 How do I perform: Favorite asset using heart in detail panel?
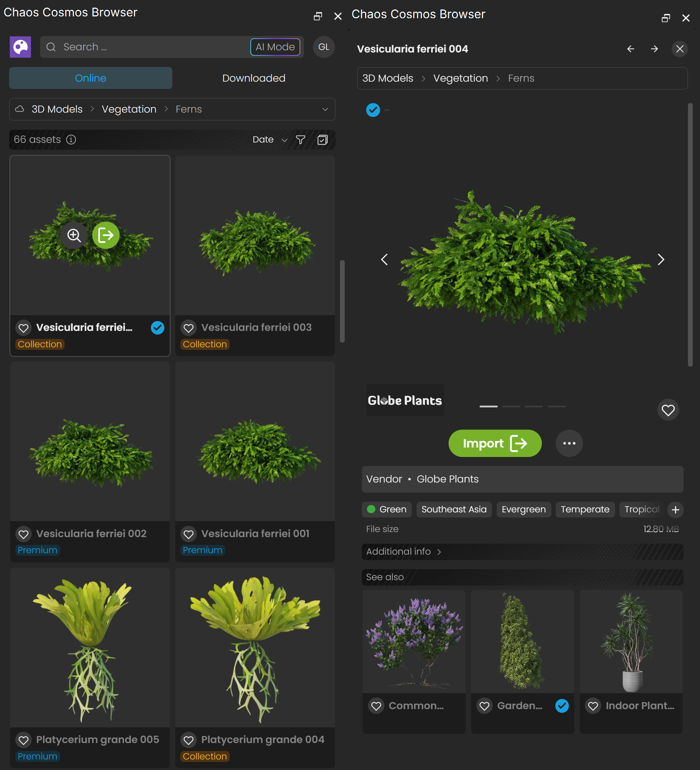click(668, 410)
